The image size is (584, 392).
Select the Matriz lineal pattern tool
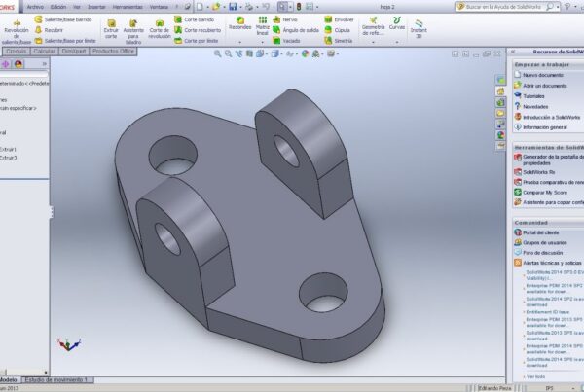pyautogui.click(x=263, y=21)
